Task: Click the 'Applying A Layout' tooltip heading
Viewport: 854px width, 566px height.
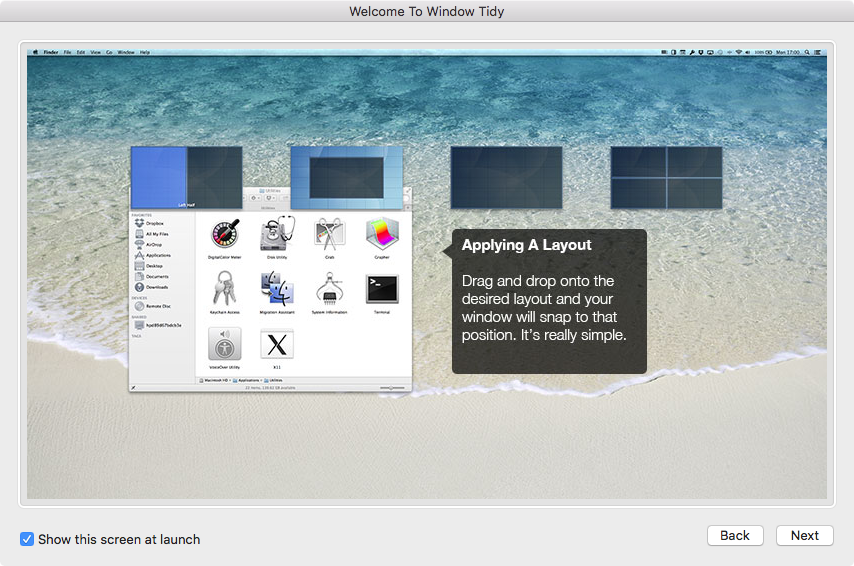Action: click(526, 245)
